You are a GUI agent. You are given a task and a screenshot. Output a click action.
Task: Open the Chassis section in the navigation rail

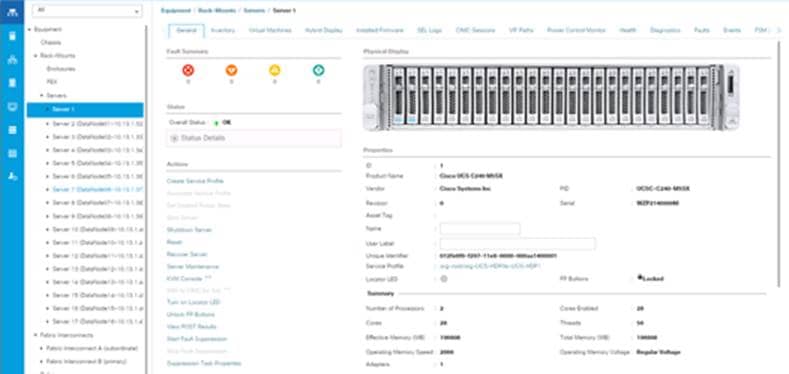point(12,153)
